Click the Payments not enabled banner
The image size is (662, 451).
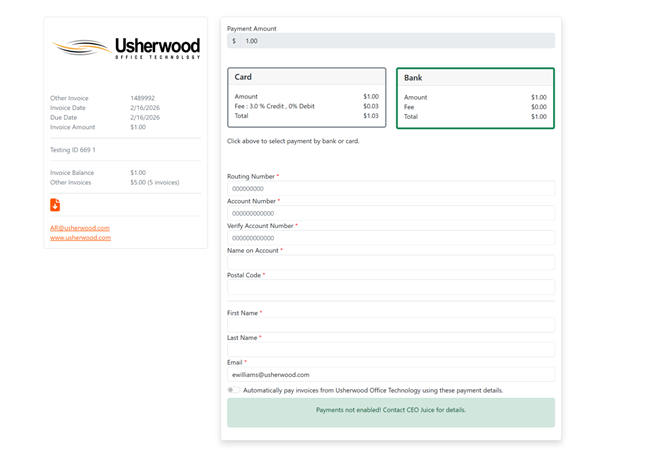click(390, 411)
